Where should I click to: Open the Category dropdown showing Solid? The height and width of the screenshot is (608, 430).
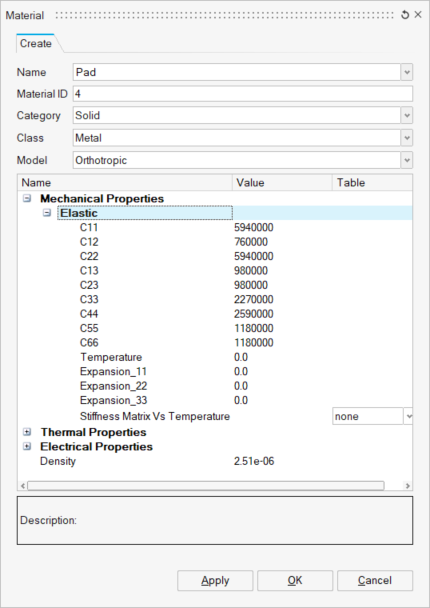[407, 116]
